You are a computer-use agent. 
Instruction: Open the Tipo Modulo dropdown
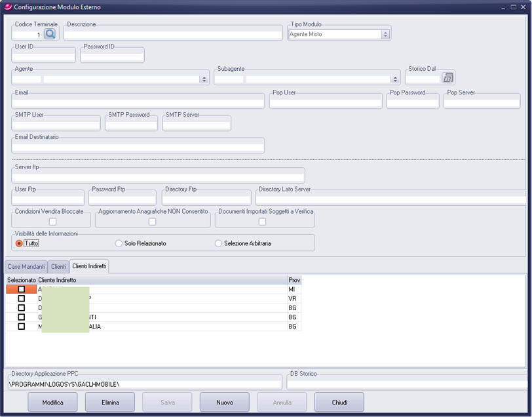pyautogui.click(x=385, y=34)
